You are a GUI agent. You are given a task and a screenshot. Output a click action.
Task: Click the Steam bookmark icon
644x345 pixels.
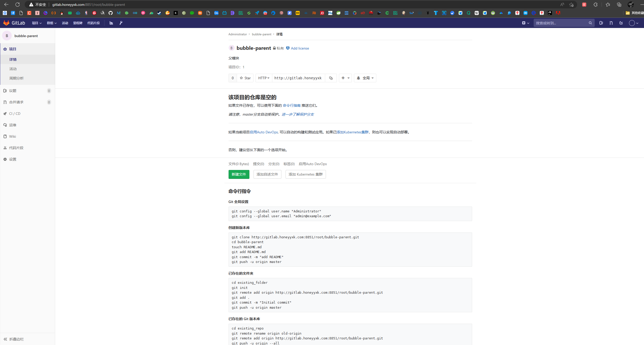point(159,13)
